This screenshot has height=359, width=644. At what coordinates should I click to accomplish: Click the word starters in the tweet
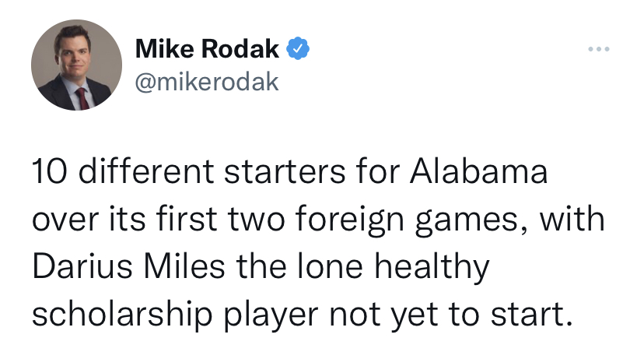[x=285, y=171]
